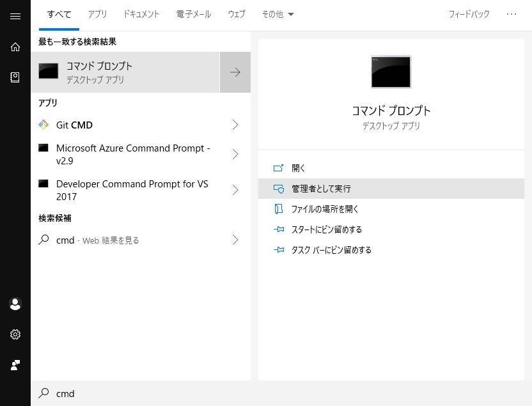Switch to the アプリ tab
This screenshot has width=532, height=406.
pos(97,14)
